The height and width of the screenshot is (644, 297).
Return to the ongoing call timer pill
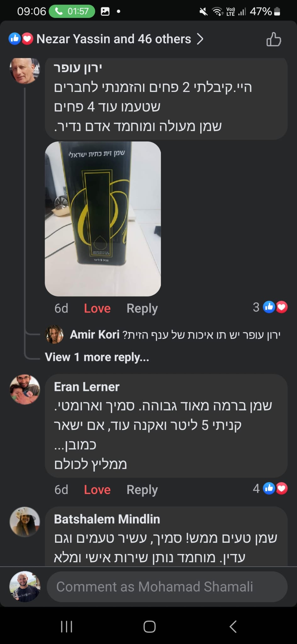pos(72,11)
